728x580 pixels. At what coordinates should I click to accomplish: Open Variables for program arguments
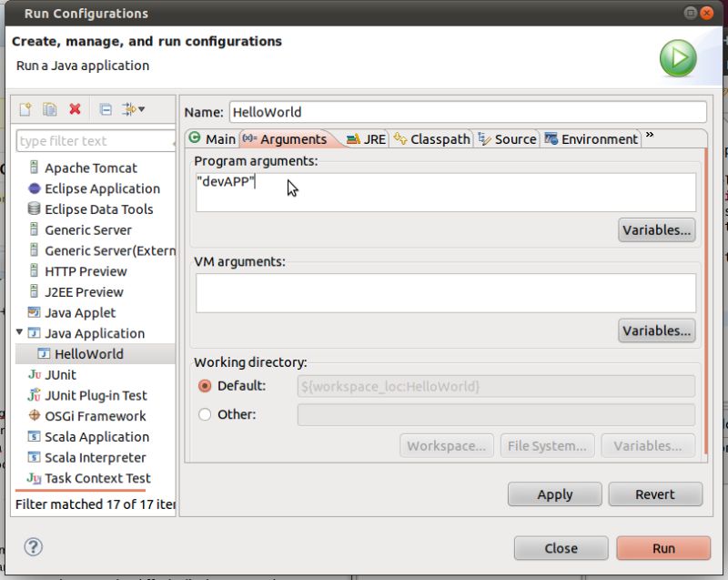[x=657, y=229]
